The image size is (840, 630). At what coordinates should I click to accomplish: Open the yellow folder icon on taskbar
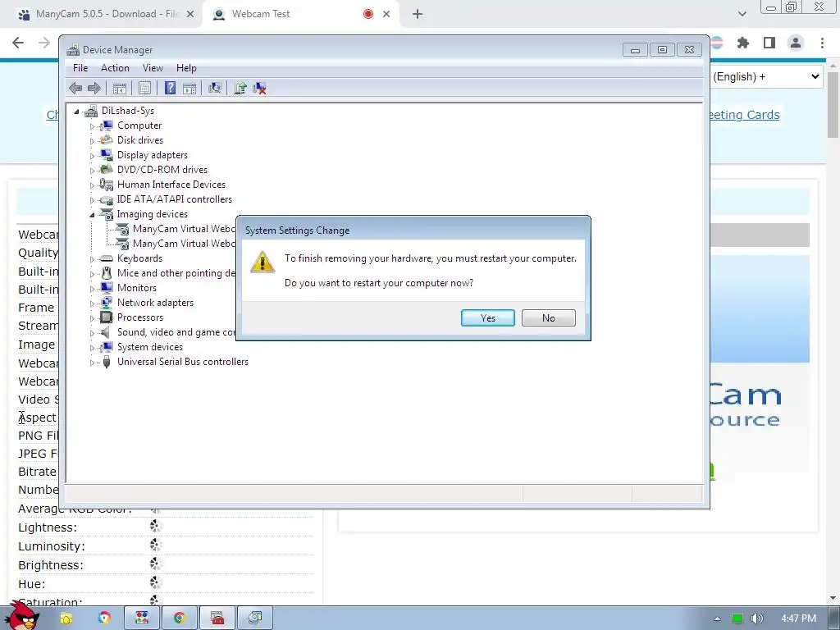click(x=66, y=619)
